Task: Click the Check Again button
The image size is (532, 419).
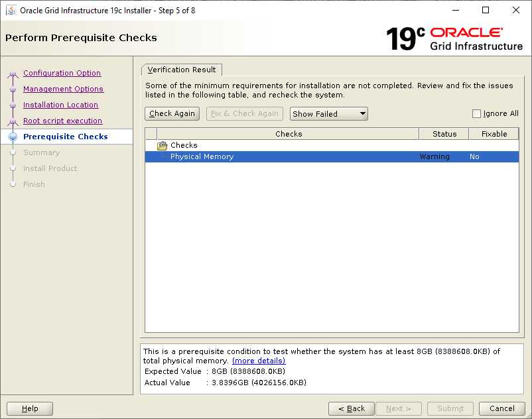Action: click(172, 113)
